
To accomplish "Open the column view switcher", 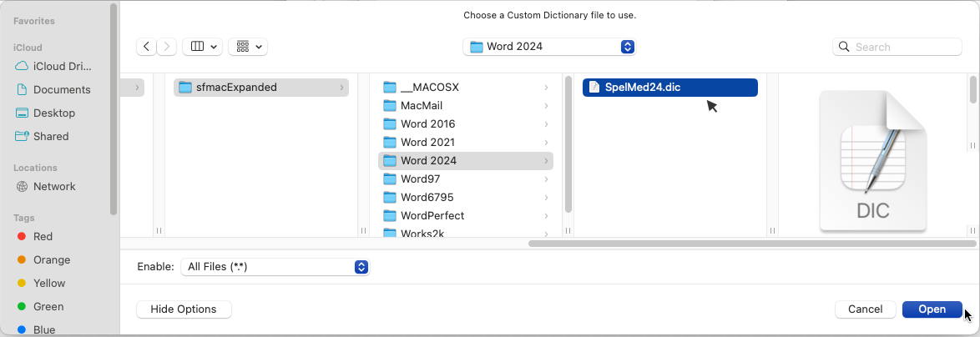I will pyautogui.click(x=203, y=47).
